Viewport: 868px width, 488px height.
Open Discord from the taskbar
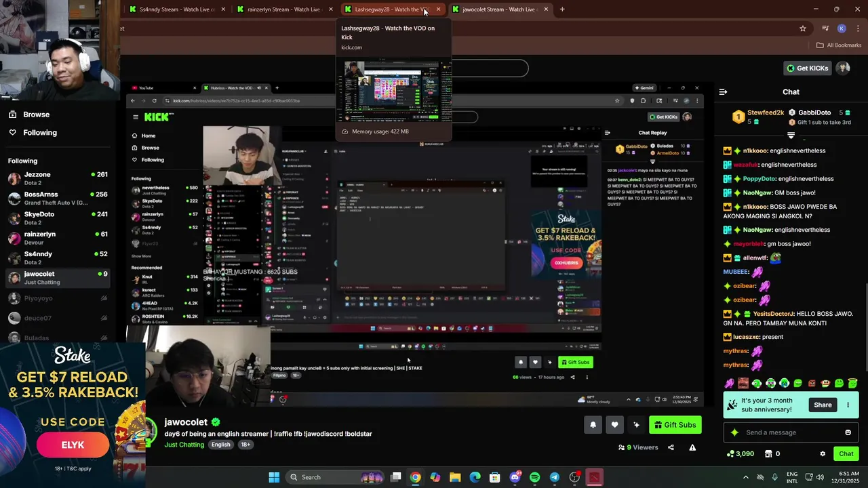515,477
